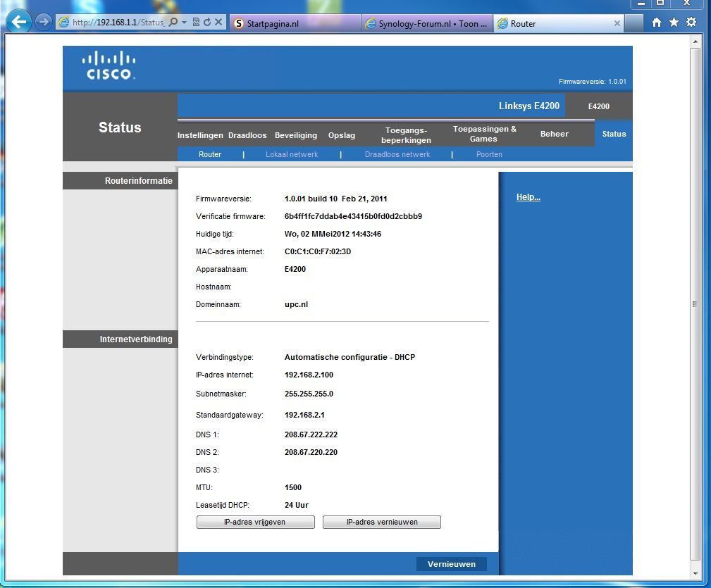Click the domain name value upc.nl
Image resolution: width=711 pixels, height=588 pixels.
click(296, 304)
